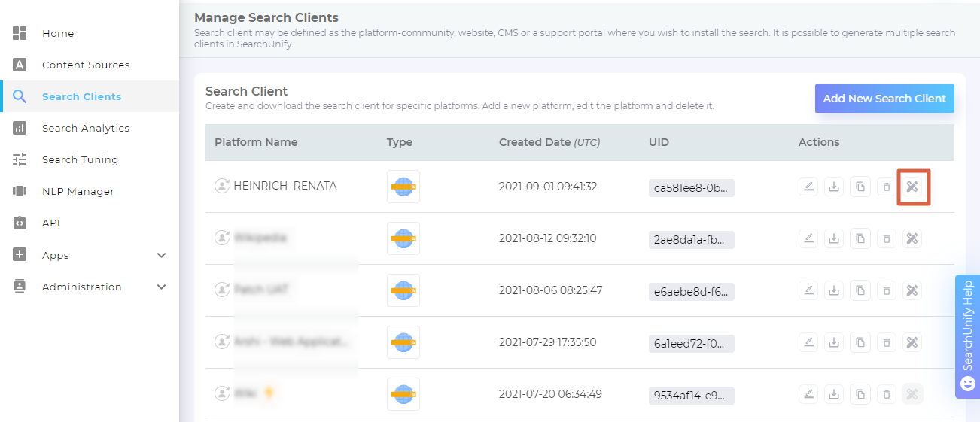Expand the Administration menu chevron

pos(161,287)
